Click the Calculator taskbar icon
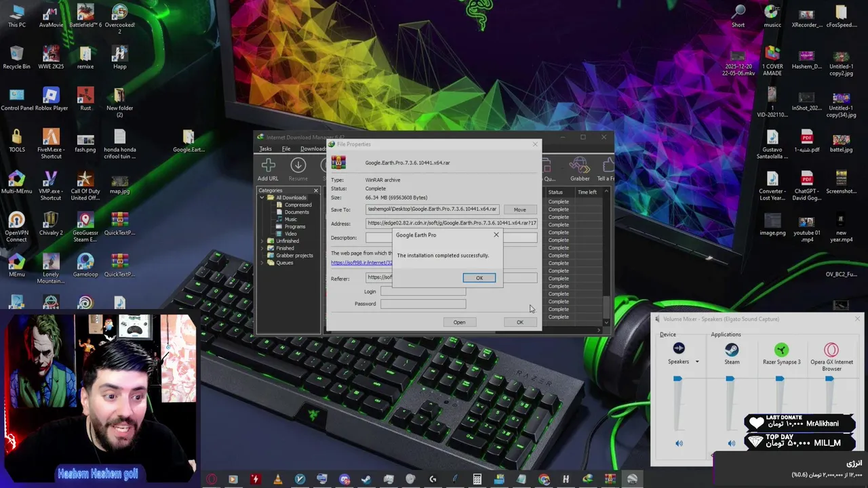Screen dimensions: 868x488 click(477, 479)
